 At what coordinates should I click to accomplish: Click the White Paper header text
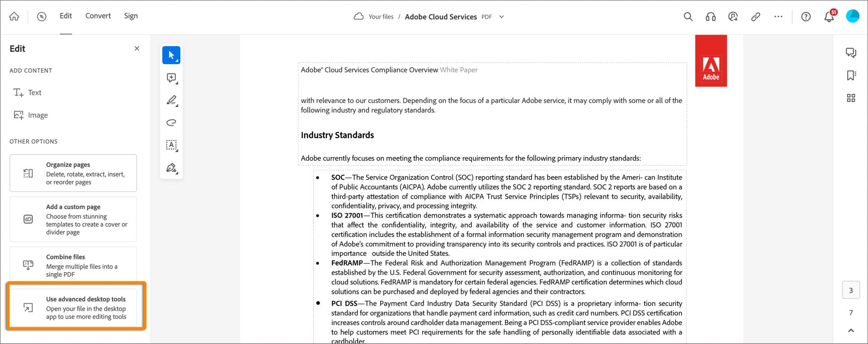[459, 70]
